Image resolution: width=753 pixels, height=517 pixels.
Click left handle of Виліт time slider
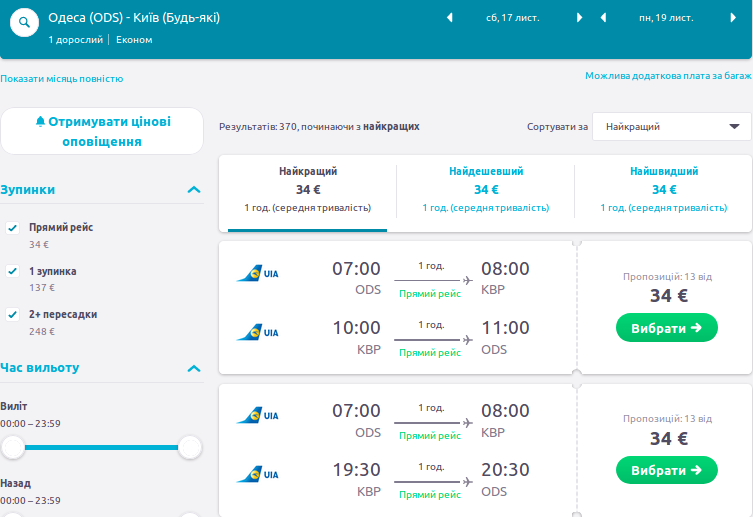13,448
